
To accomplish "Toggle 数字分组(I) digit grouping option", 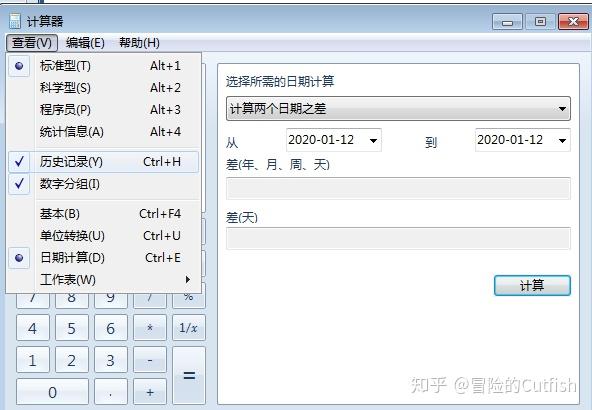I will (x=103, y=184).
